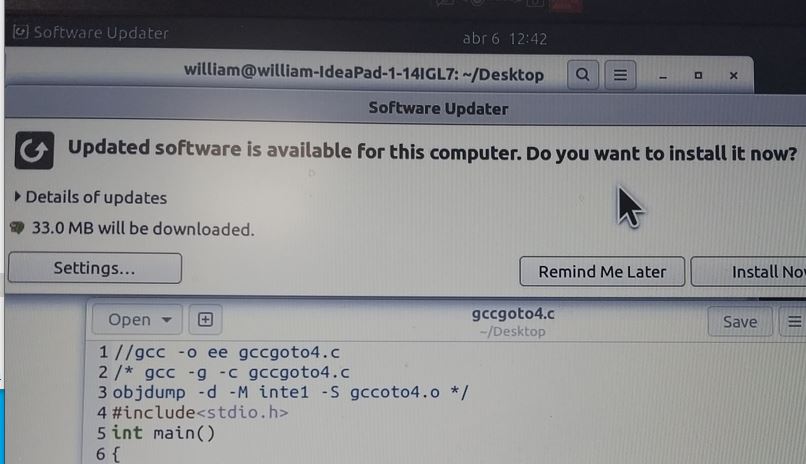
Task: Click the new document tab icon
Action: point(205,320)
